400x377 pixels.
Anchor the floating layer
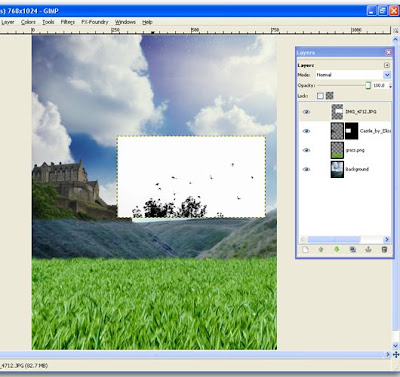pos(368,249)
